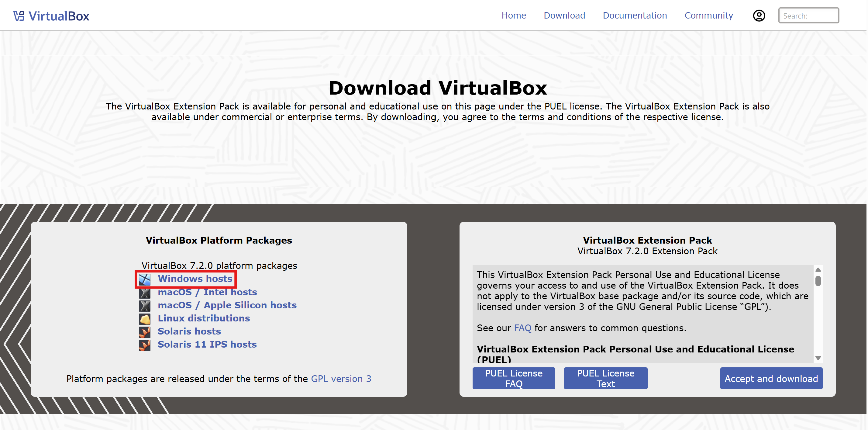This screenshot has height=430, width=868.
Task: Click the license box scrollbar thumb
Action: pos(818,281)
